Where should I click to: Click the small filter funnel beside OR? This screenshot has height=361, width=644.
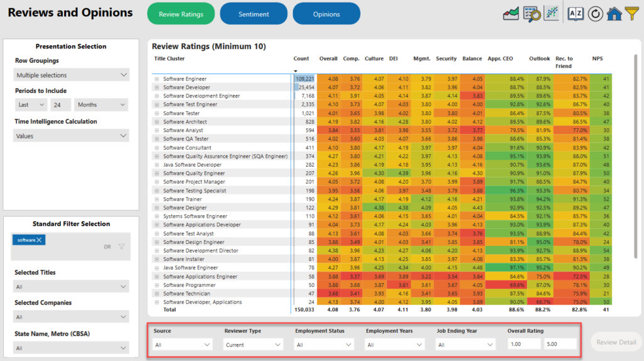(x=121, y=247)
